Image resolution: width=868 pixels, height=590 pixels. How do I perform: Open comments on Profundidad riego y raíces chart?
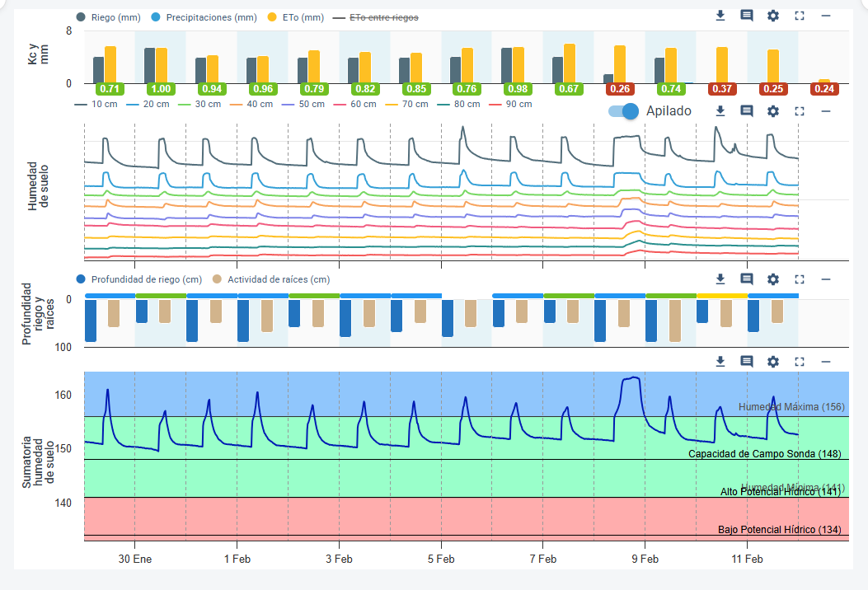point(747,279)
